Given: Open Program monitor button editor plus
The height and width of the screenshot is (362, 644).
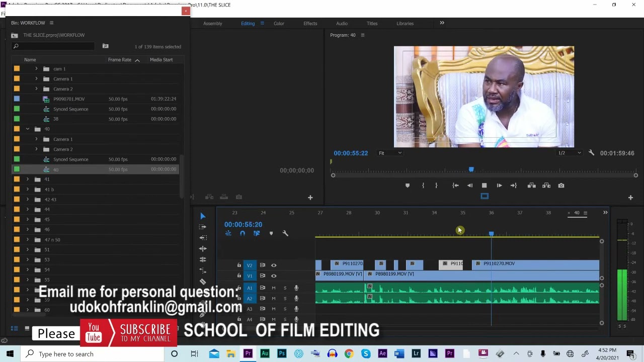Looking at the screenshot, I should click(630, 198).
